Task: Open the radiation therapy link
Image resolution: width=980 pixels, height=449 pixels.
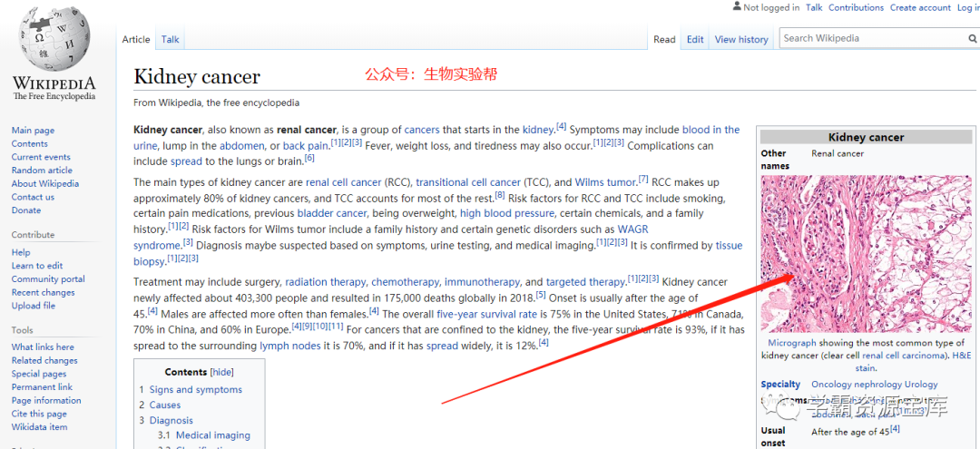Action: point(325,281)
